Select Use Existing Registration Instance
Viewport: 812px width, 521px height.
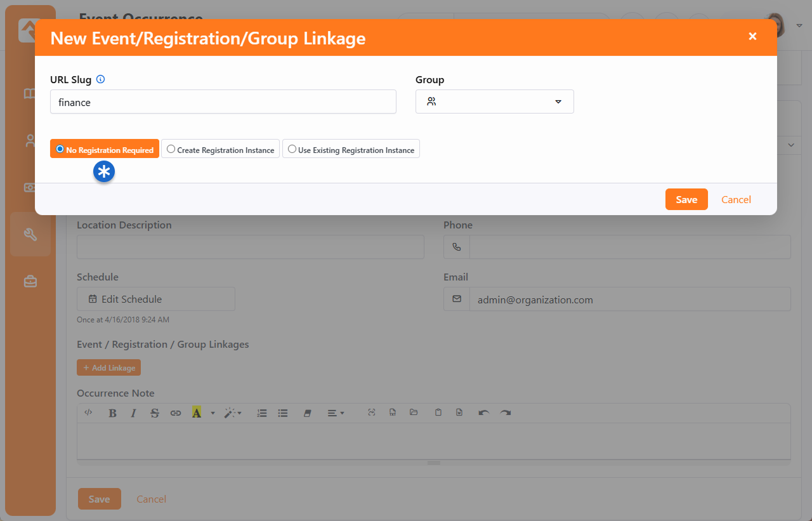pyautogui.click(x=351, y=149)
